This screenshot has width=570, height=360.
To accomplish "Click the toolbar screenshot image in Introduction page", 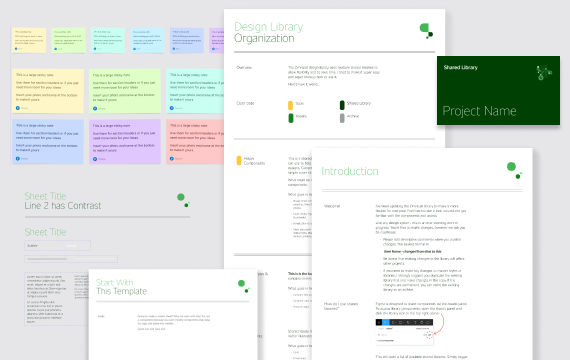I will click(404, 332).
